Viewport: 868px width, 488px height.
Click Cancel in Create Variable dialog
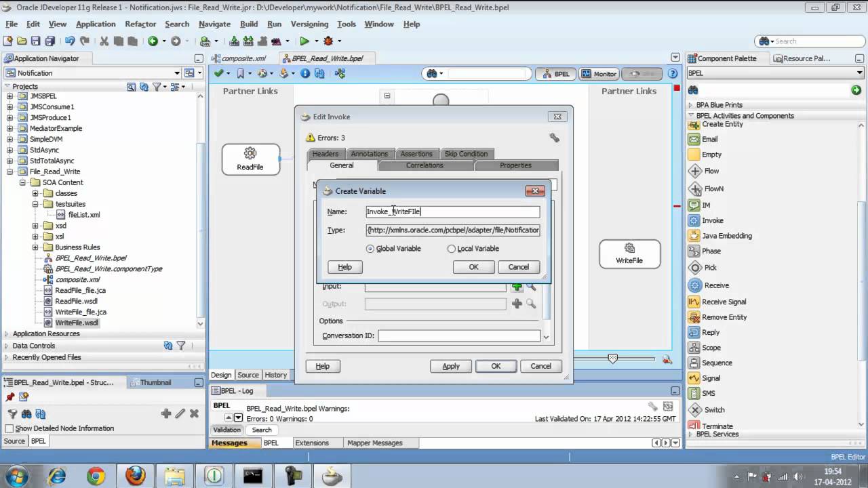point(518,267)
